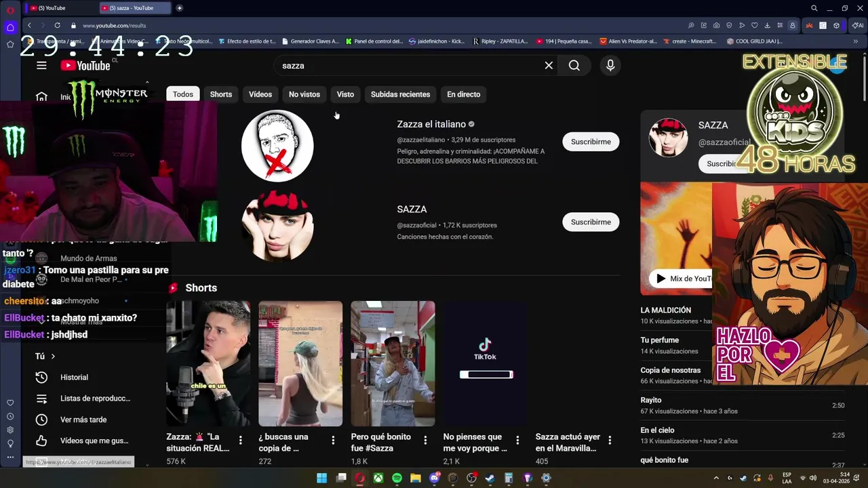Open the TikTok 'No pienses que' short
The width and height of the screenshot is (868, 488).
tap(485, 364)
